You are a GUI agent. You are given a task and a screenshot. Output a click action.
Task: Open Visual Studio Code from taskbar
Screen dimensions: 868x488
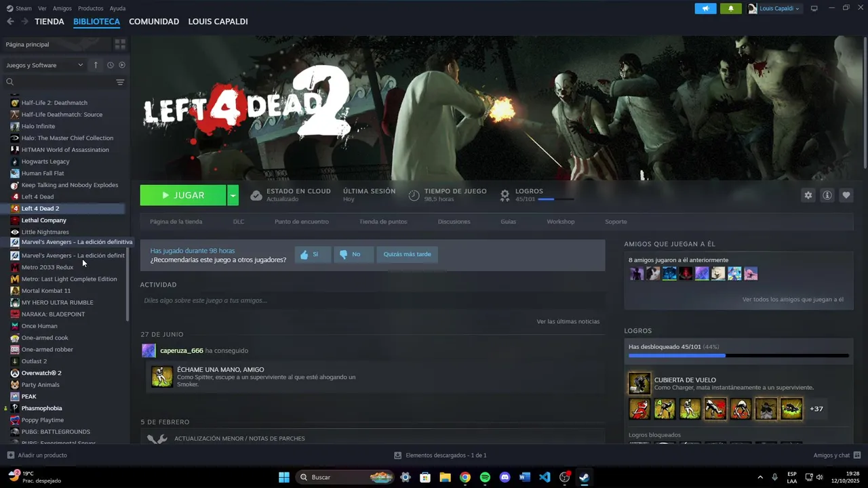(545, 477)
